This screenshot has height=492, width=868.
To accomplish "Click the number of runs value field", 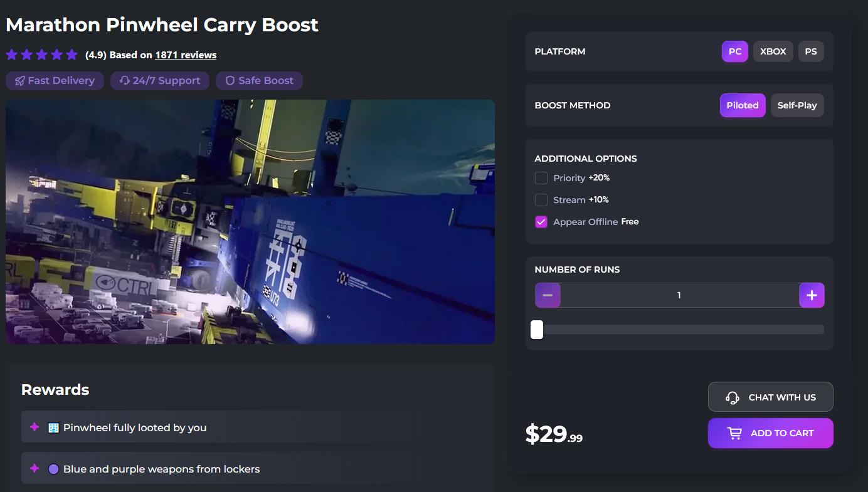I will click(x=679, y=295).
